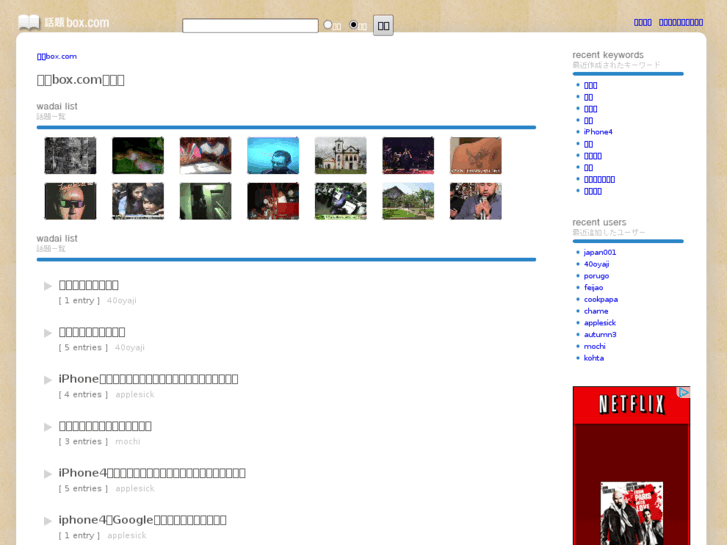Open the topic by mochi with 3 entries

pos(105,426)
